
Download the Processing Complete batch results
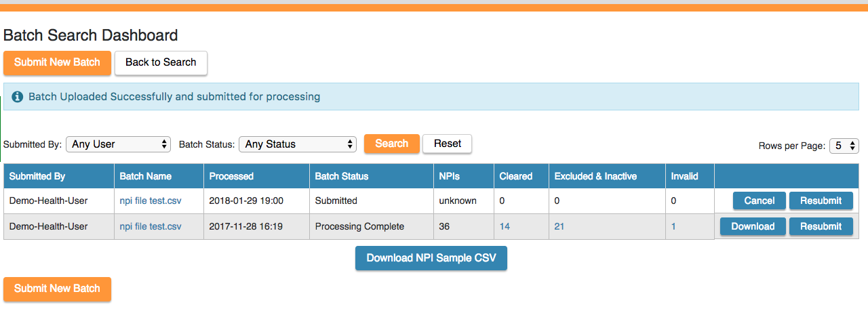point(753,226)
